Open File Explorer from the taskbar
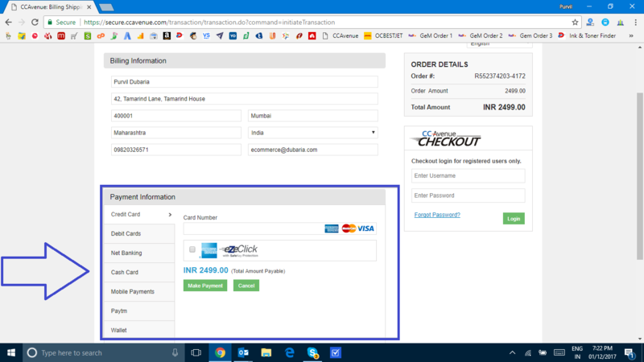Viewport: 644px width, 362px height. coord(266,352)
